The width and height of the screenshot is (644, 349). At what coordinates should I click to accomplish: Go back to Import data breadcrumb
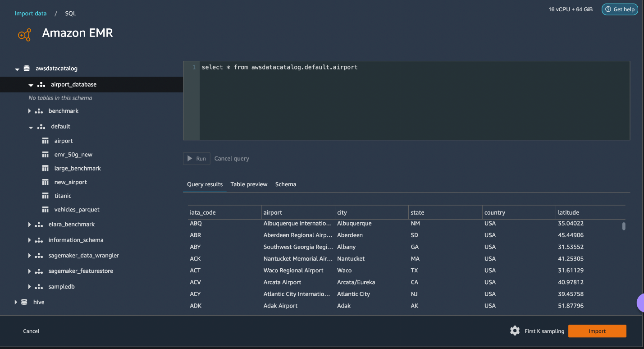pos(31,14)
